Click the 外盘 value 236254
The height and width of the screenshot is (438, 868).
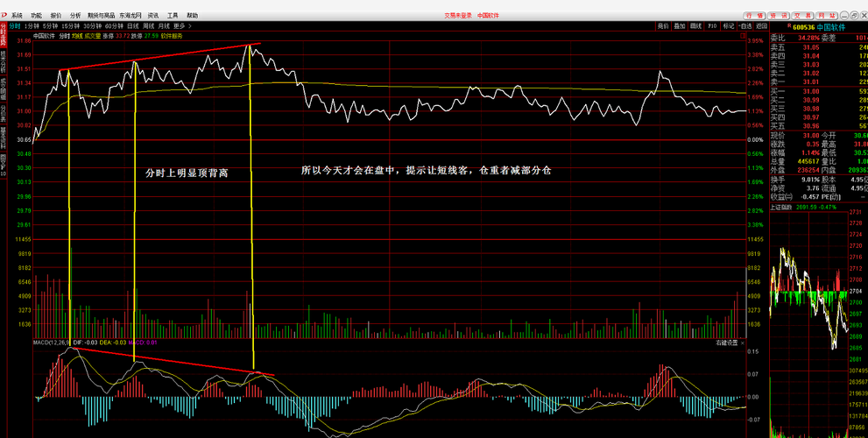(x=809, y=171)
